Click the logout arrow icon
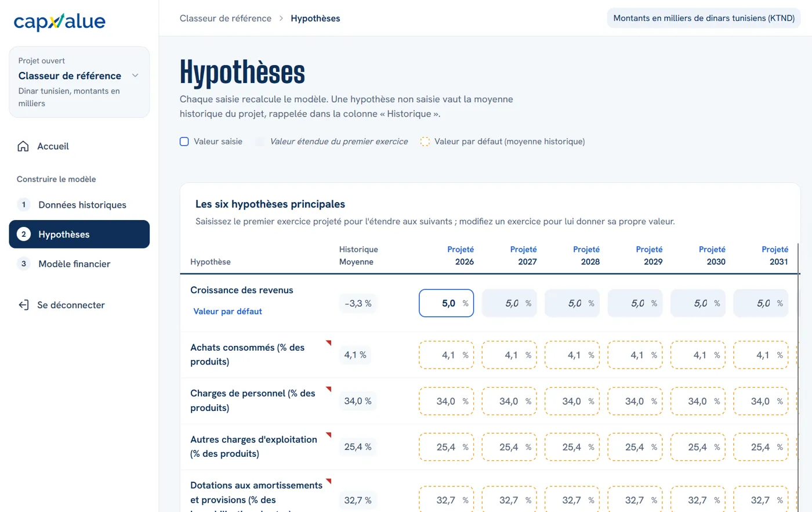The width and height of the screenshot is (812, 512). (x=23, y=305)
